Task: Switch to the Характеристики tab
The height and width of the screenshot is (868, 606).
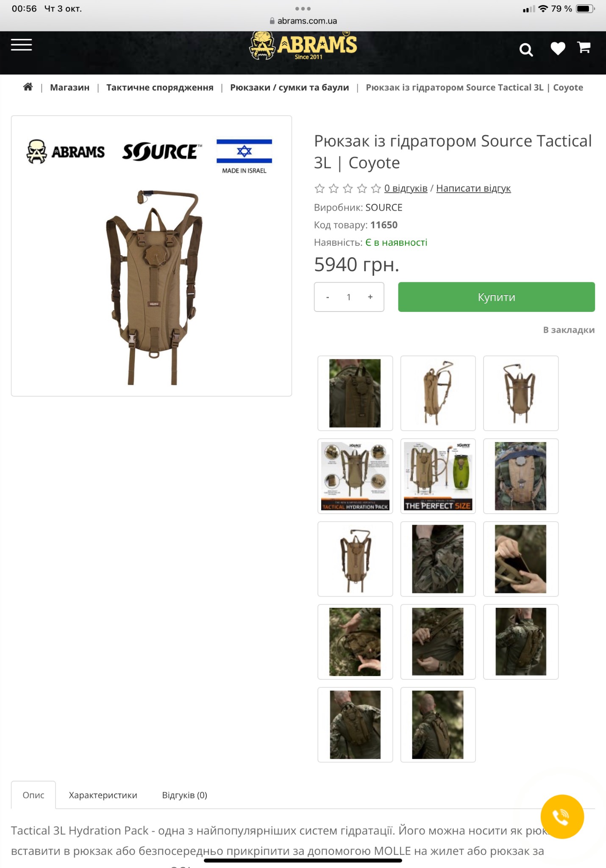Action: pyautogui.click(x=103, y=795)
